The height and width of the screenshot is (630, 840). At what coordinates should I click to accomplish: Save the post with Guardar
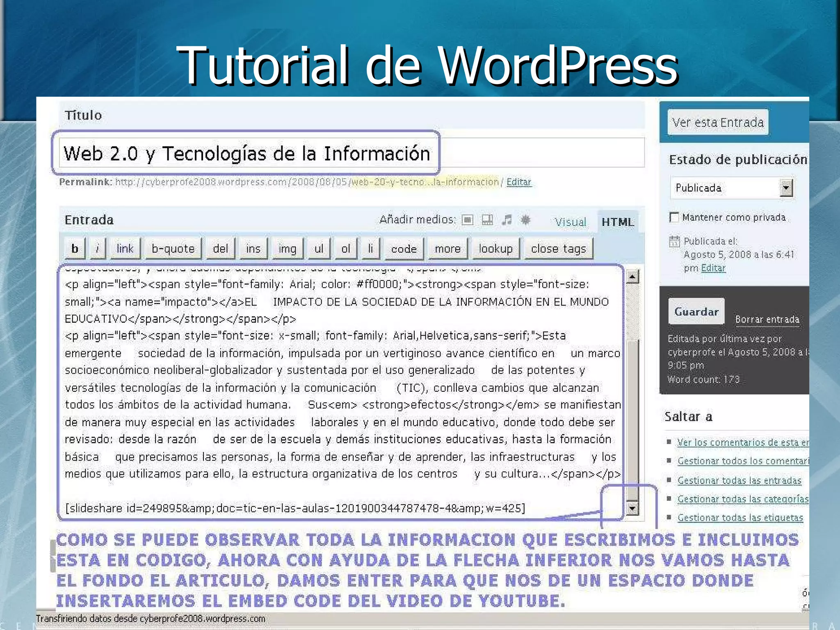click(x=696, y=311)
